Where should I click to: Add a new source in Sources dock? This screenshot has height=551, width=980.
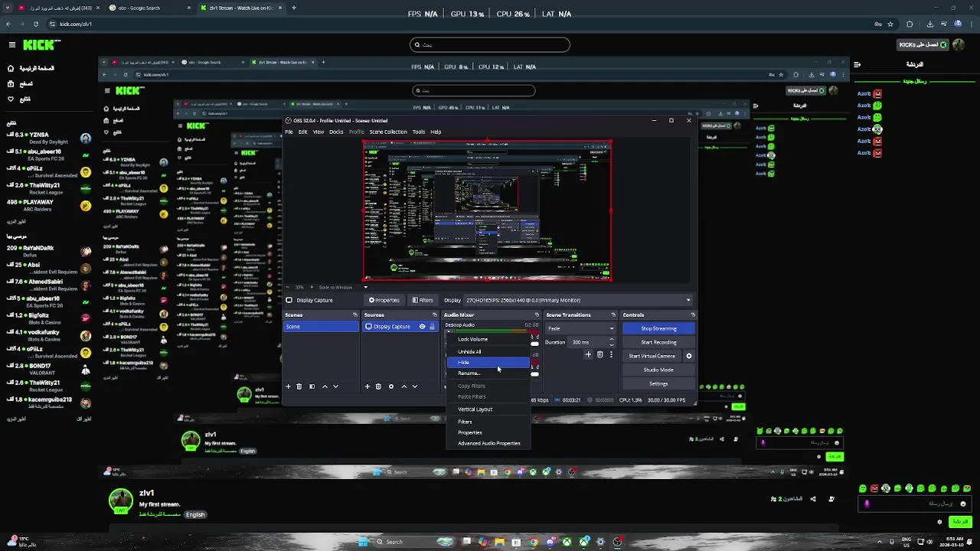[367, 386]
